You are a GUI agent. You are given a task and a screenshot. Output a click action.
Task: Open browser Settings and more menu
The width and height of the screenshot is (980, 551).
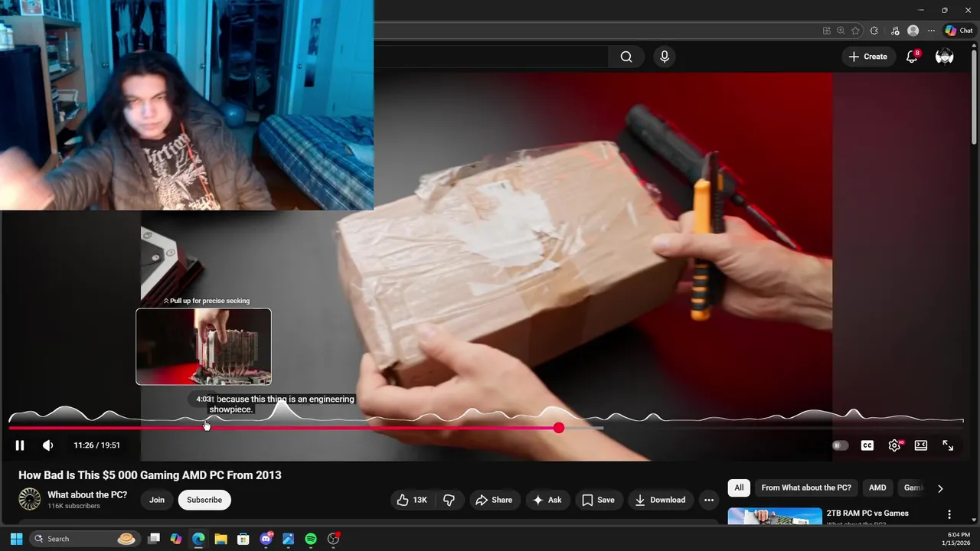[x=931, y=31]
